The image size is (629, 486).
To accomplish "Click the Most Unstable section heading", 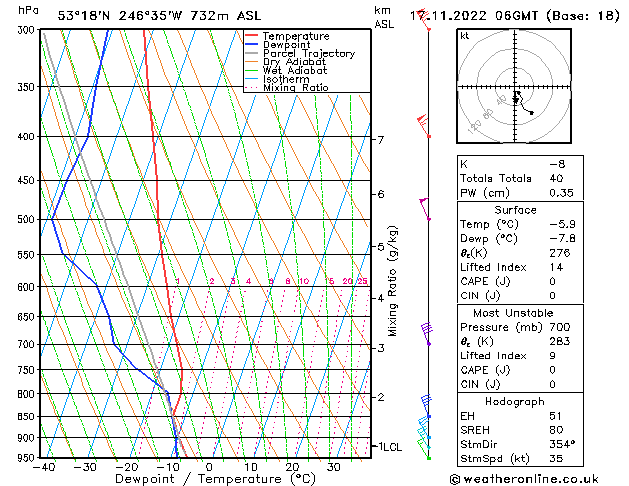I will click(513, 313).
